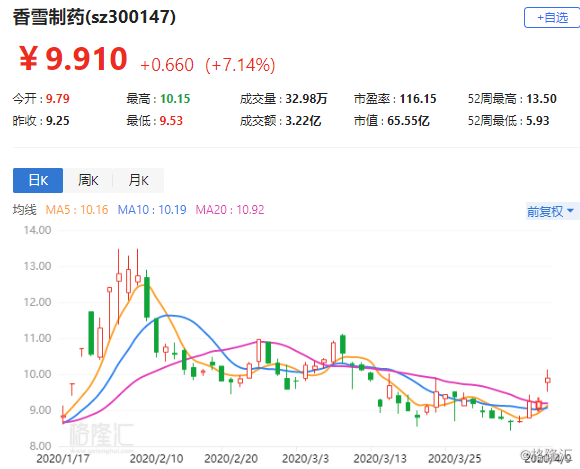This screenshot has width=580, height=469.
Task: Click the 2020/3/13 date axis label
Action: [380, 459]
